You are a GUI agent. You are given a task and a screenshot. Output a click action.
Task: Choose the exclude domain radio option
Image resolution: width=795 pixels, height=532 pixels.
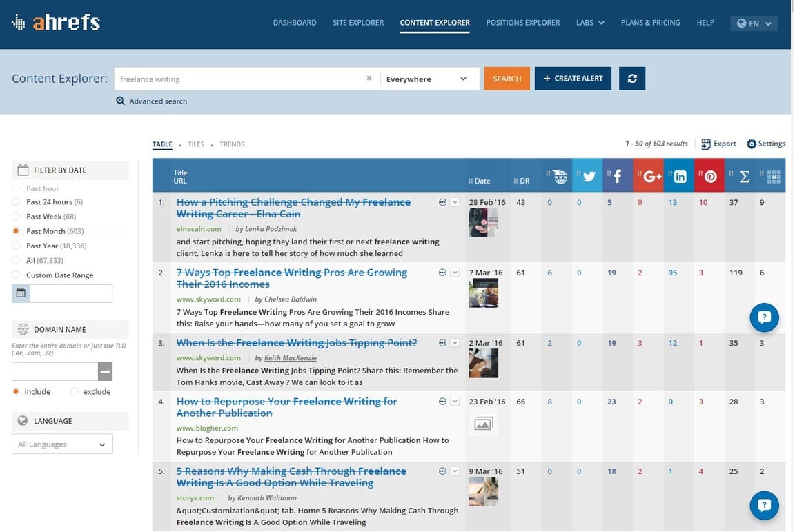(x=75, y=392)
